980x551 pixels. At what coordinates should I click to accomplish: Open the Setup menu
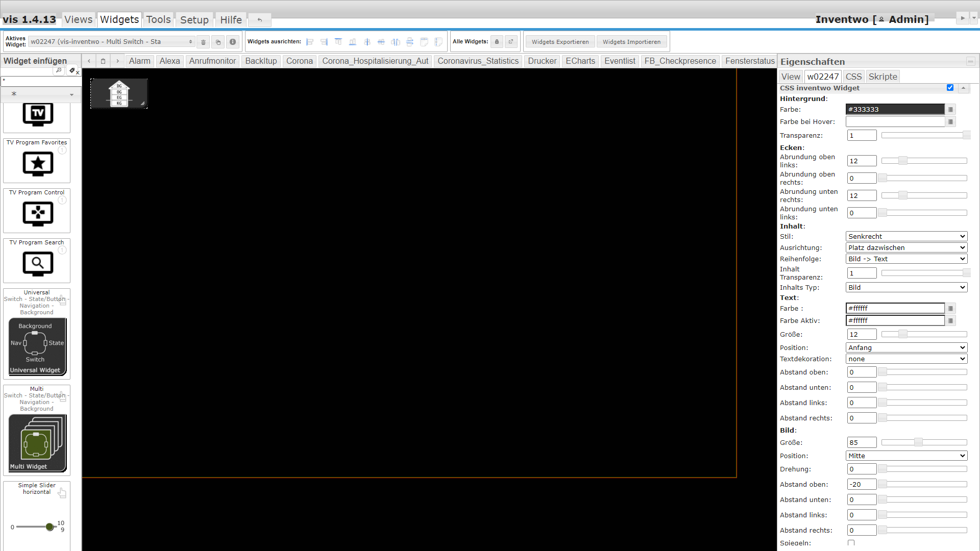point(194,19)
